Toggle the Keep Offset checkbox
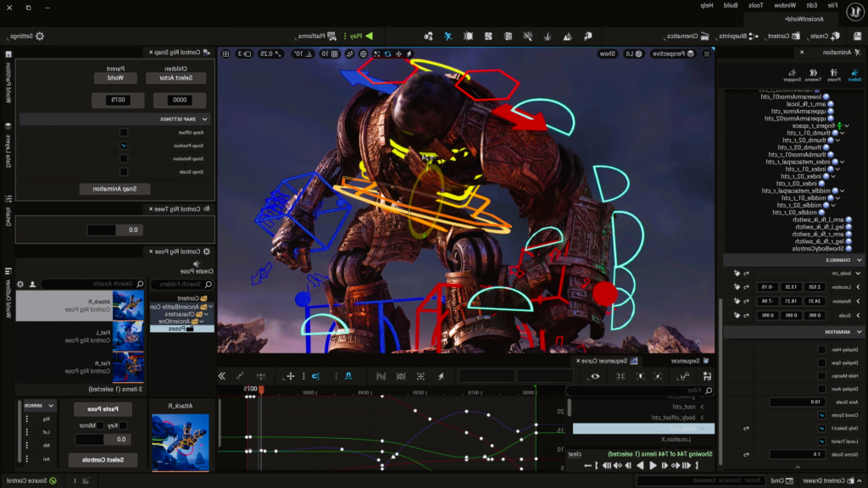The image size is (868, 488). [124, 132]
